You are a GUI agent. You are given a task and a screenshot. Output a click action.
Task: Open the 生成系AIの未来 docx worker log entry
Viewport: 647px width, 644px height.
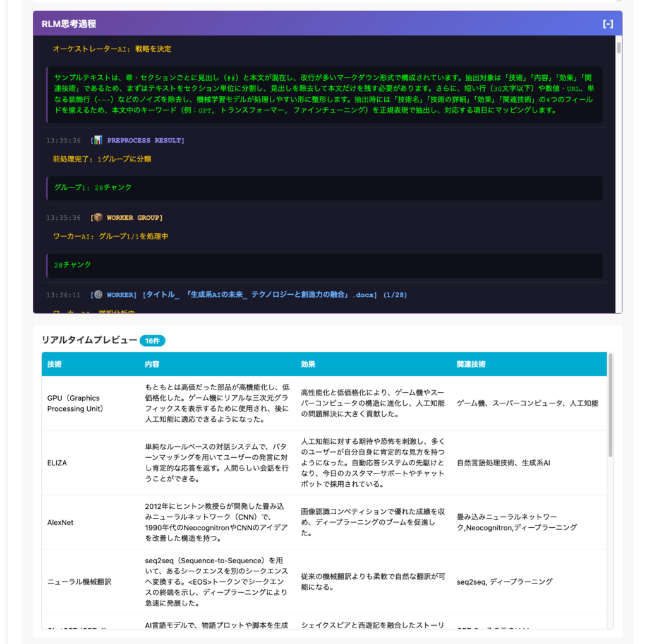[258, 295]
